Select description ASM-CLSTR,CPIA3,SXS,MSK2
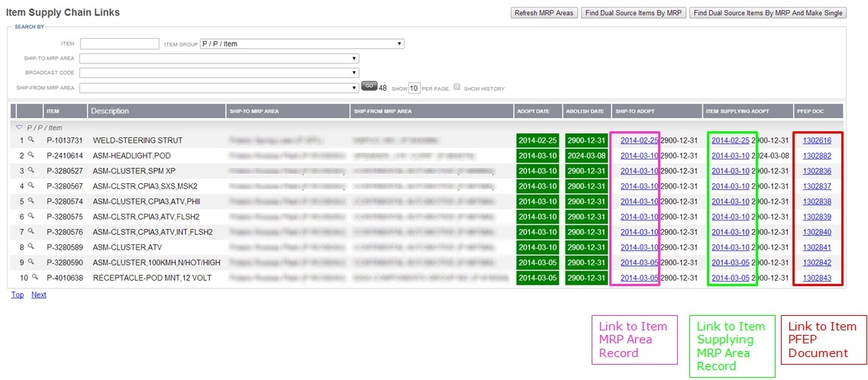 coord(145,186)
